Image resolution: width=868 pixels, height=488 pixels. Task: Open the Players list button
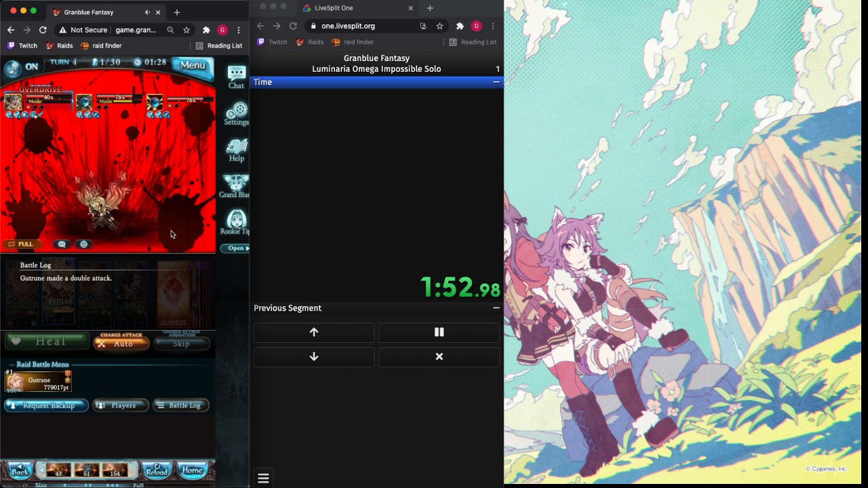point(120,405)
